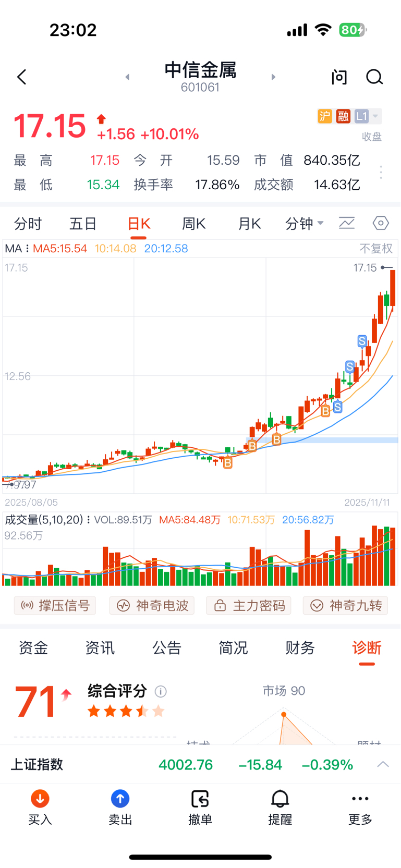Change the 不复权 adjustment setting
Image resolution: width=401 pixels, height=868 pixels.
click(x=376, y=249)
